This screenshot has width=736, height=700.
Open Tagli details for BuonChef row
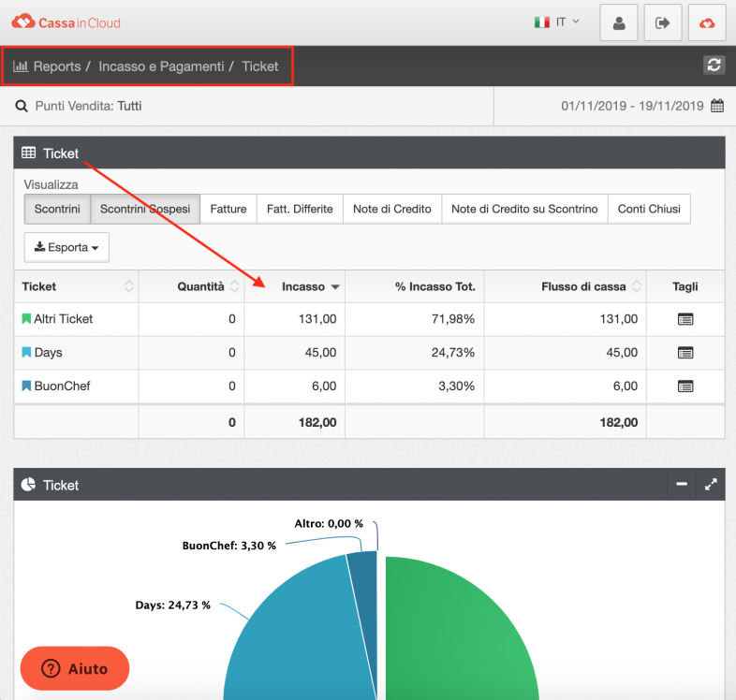[685, 386]
